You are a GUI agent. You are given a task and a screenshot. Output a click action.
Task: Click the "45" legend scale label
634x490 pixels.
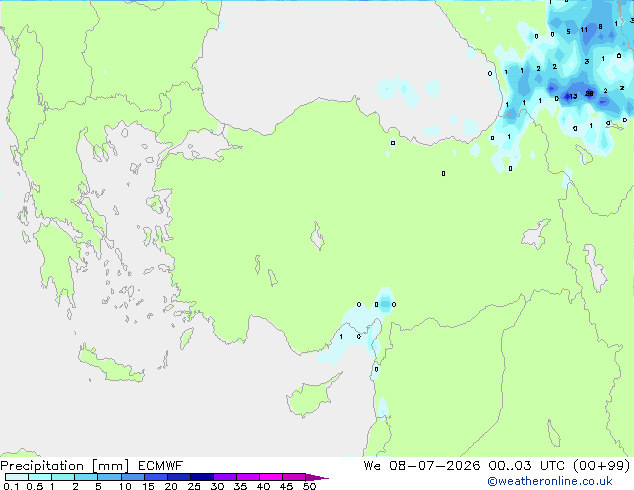(x=286, y=486)
